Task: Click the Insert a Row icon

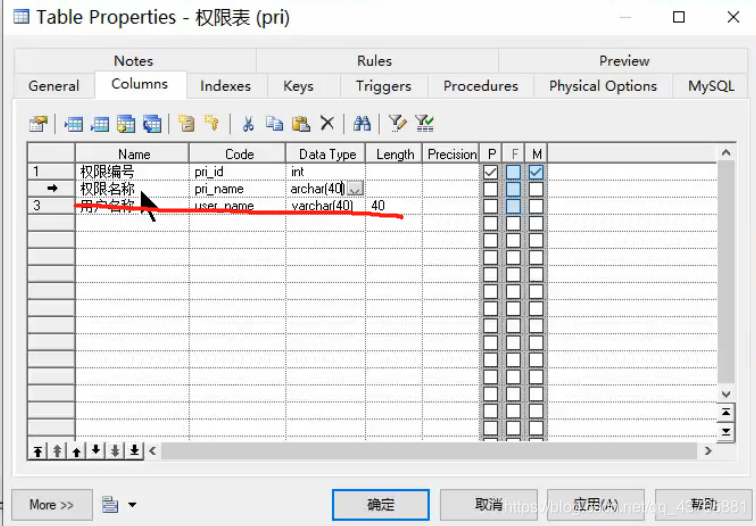Action: tap(73, 124)
